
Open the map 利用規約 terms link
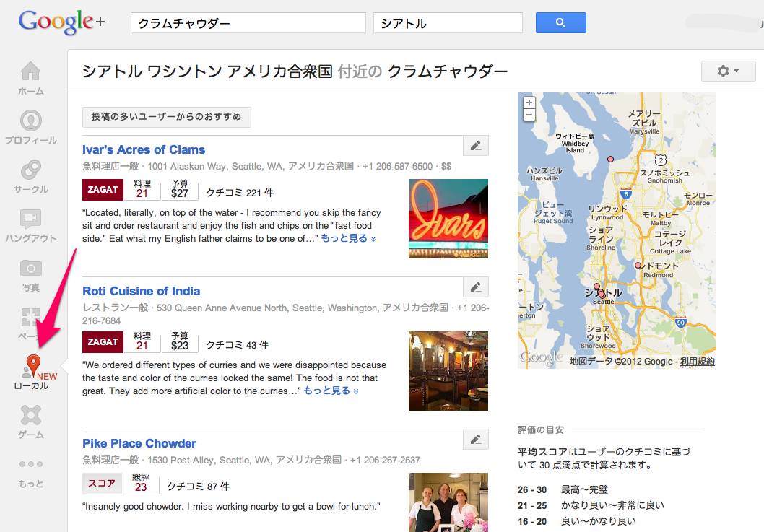click(698, 362)
